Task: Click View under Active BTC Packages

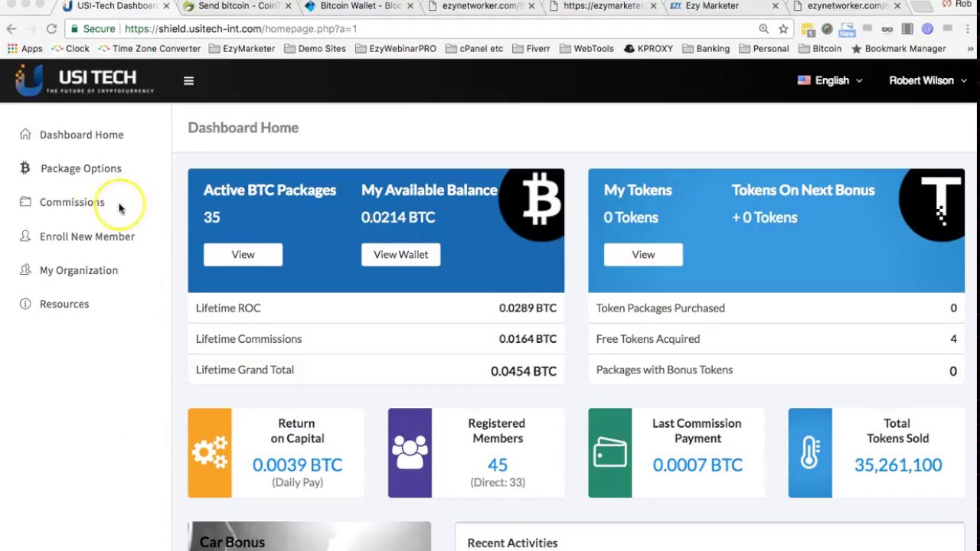Action: coord(243,255)
